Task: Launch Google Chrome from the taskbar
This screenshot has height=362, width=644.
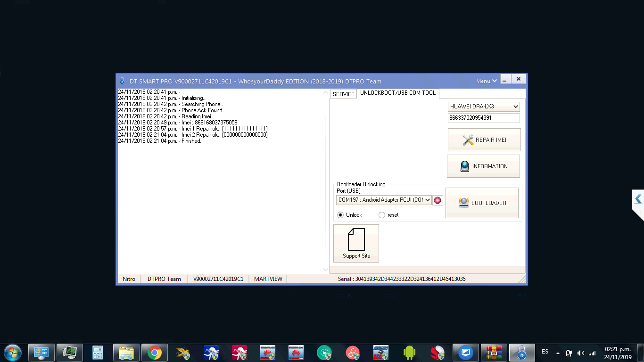Action: pyautogui.click(x=155, y=353)
